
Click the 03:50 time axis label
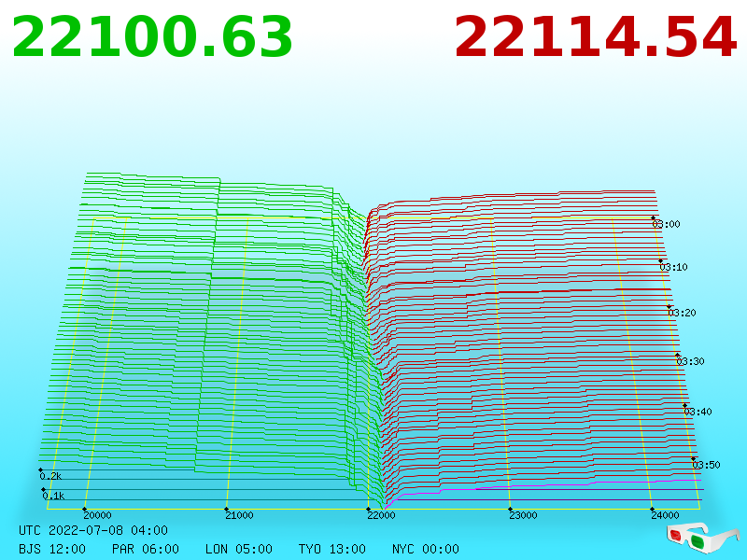click(x=706, y=465)
